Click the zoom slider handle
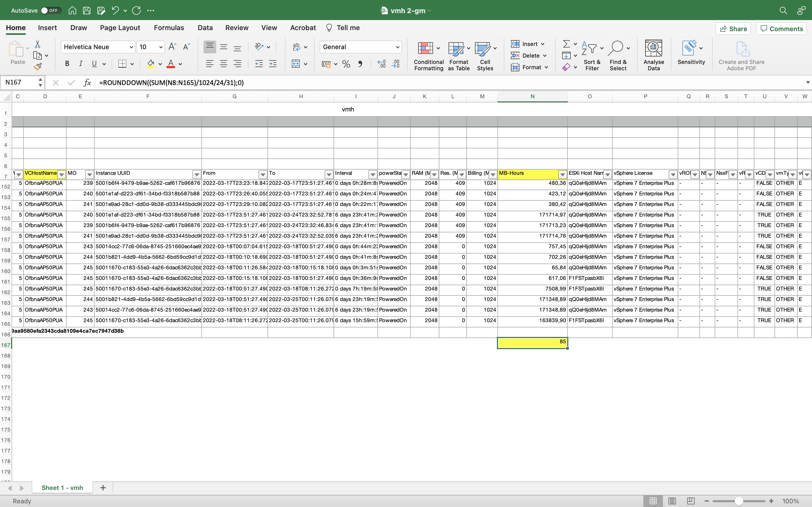The width and height of the screenshot is (812, 507). (x=739, y=501)
